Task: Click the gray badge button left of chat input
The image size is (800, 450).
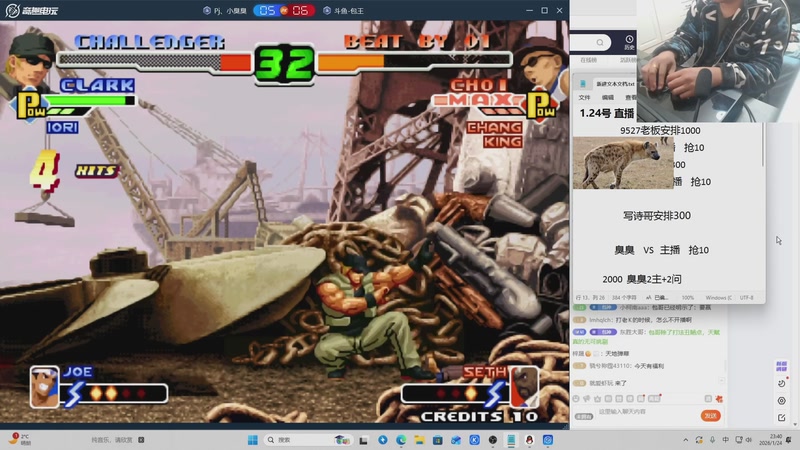Action: [584, 416]
